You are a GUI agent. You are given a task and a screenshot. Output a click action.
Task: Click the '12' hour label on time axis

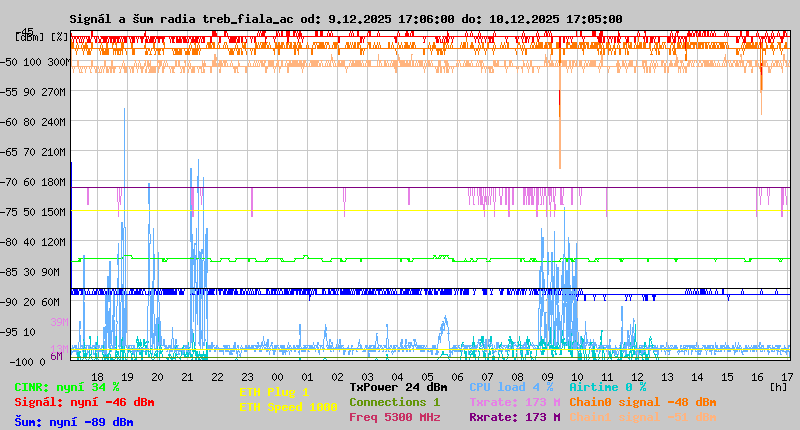point(637,377)
